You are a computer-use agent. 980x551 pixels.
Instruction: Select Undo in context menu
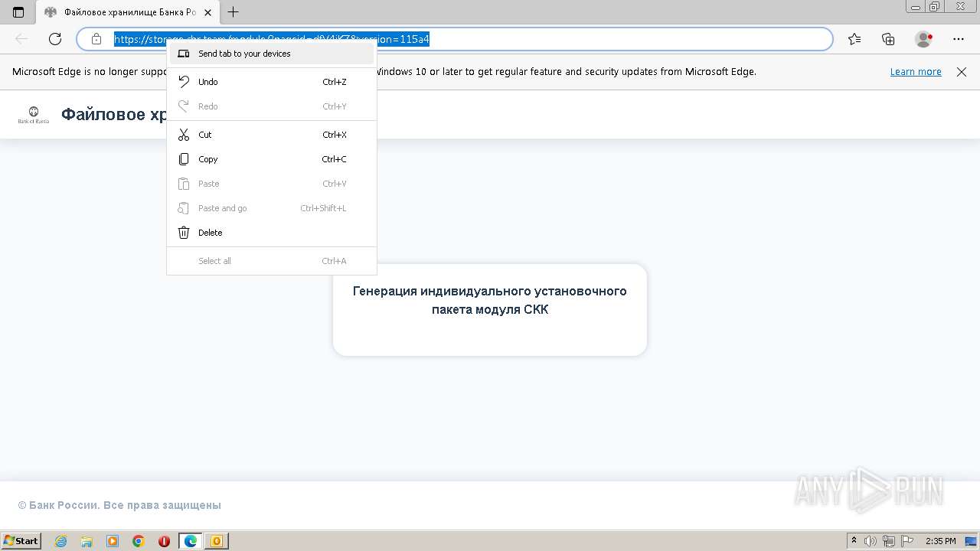coord(272,82)
